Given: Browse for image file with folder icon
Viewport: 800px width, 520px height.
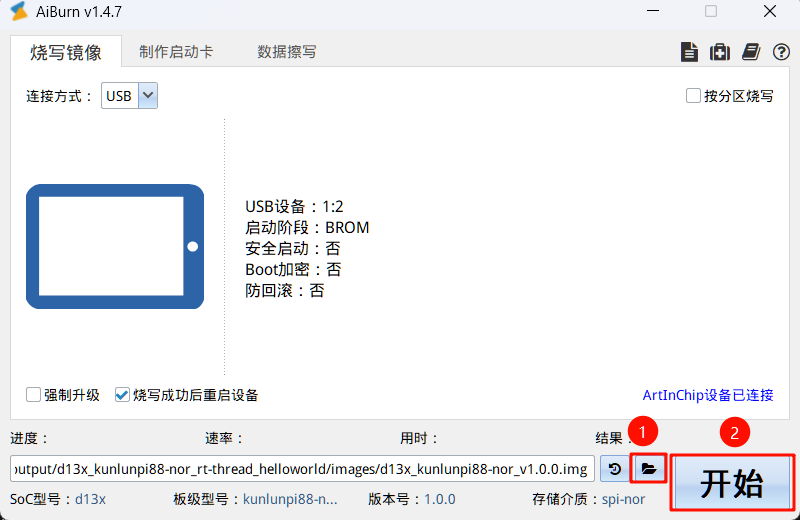Looking at the screenshot, I should pyautogui.click(x=648, y=468).
